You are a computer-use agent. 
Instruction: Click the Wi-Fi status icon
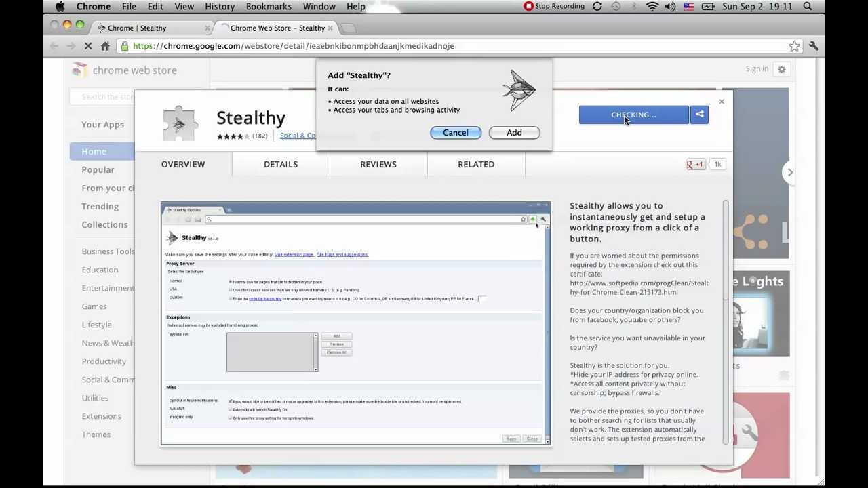coord(652,7)
